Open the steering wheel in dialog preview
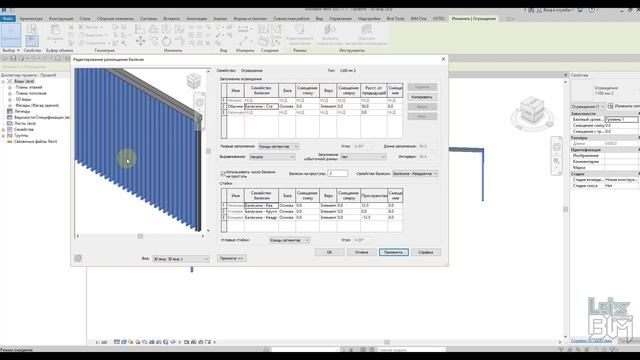This screenshot has width=640, height=360. pos(199,103)
